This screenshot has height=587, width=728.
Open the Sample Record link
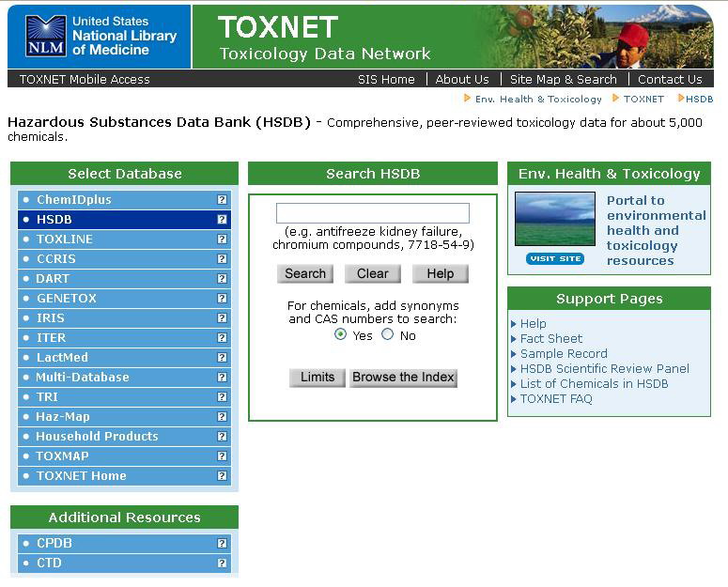pyautogui.click(x=564, y=353)
